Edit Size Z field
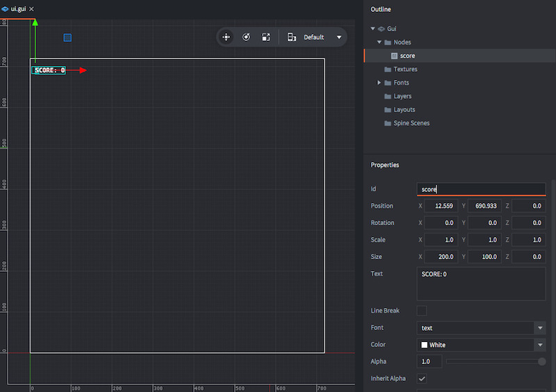556x392 pixels. click(x=528, y=257)
